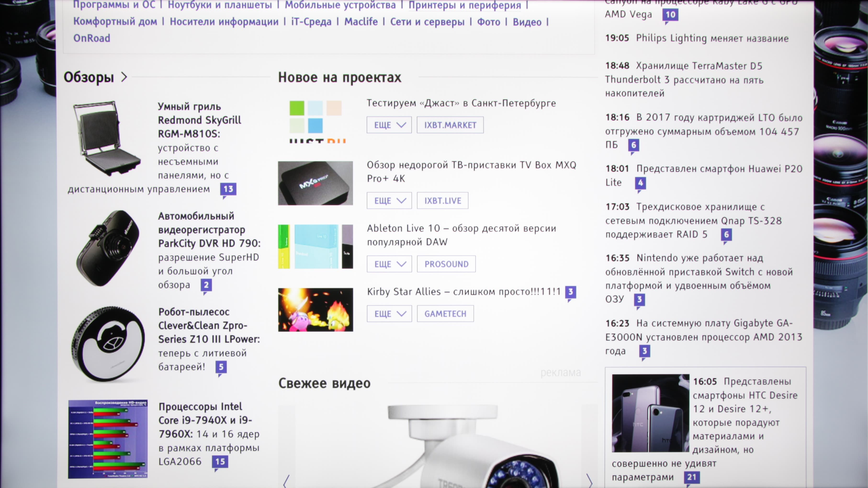Expand ЕЩЕ dropdown under TV Box MXQ article
The image size is (868, 488).
pyautogui.click(x=389, y=201)
